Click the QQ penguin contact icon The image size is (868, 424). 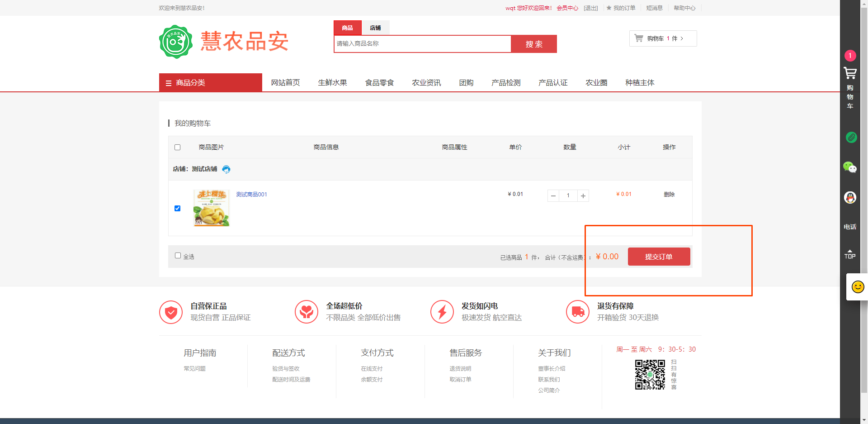click(850, 198)
